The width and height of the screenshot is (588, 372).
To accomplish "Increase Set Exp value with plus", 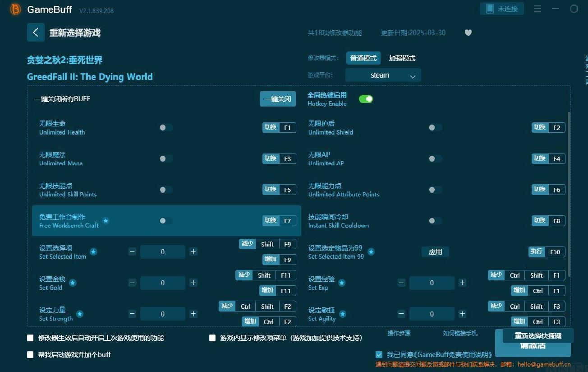I will click(462, 283).
